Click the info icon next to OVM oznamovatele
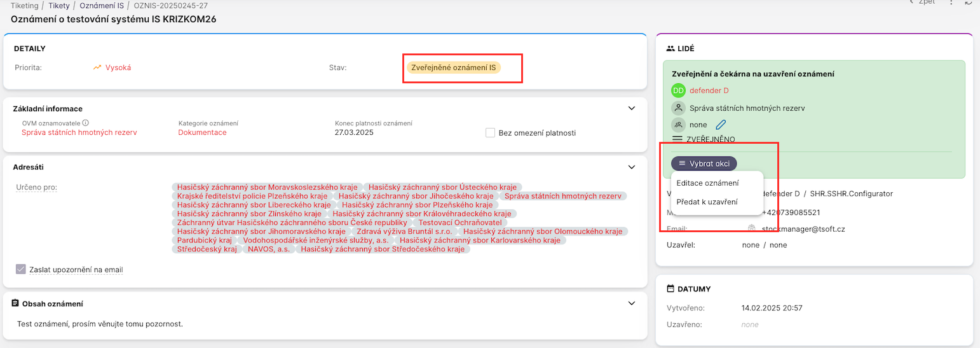 point(85,123)
